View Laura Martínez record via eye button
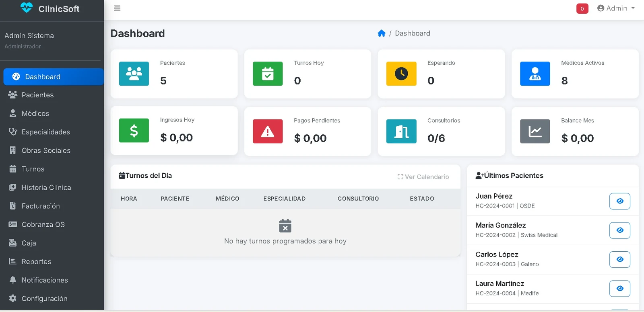This screenshot has width=644, height=312. pos(620,288)
